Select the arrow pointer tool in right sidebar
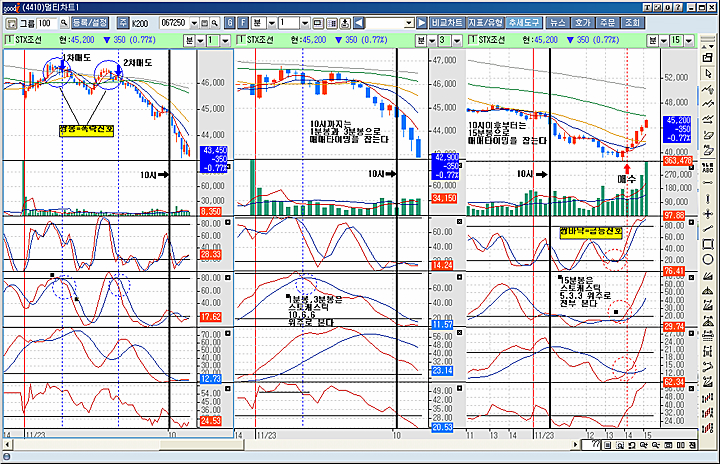Image resolution: width=720 pixels, height=464 pixels. coord(708,74)
